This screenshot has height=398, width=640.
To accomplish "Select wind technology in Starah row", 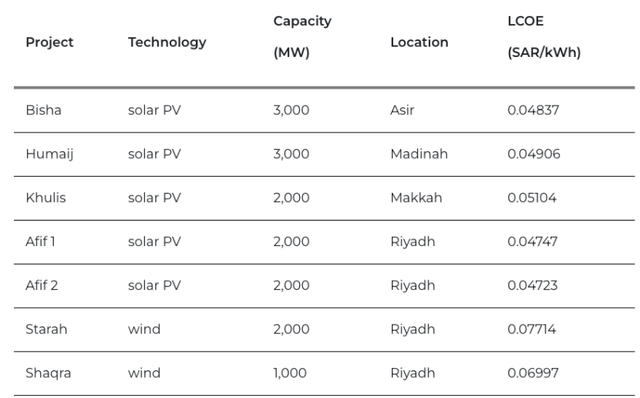I will click(x=144, y=329).
